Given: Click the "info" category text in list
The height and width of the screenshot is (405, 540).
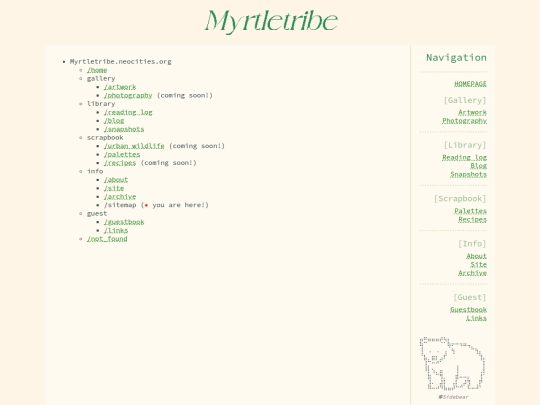Looking at the screenshot, I should pos(95,171).
